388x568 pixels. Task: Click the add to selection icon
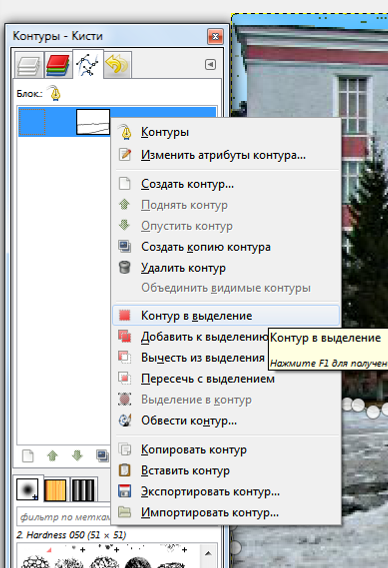pyautogui.click(x=125, y=336)
